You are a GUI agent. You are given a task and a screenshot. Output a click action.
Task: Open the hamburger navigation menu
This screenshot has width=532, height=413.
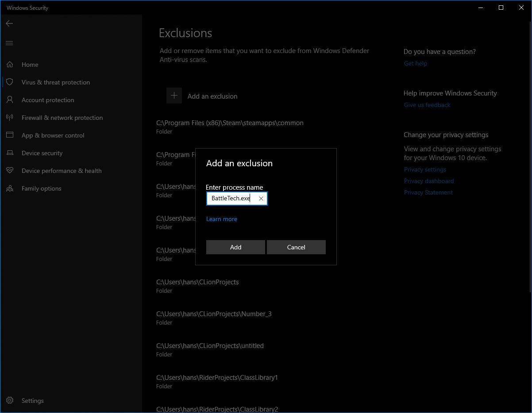(x=9, y=43)
